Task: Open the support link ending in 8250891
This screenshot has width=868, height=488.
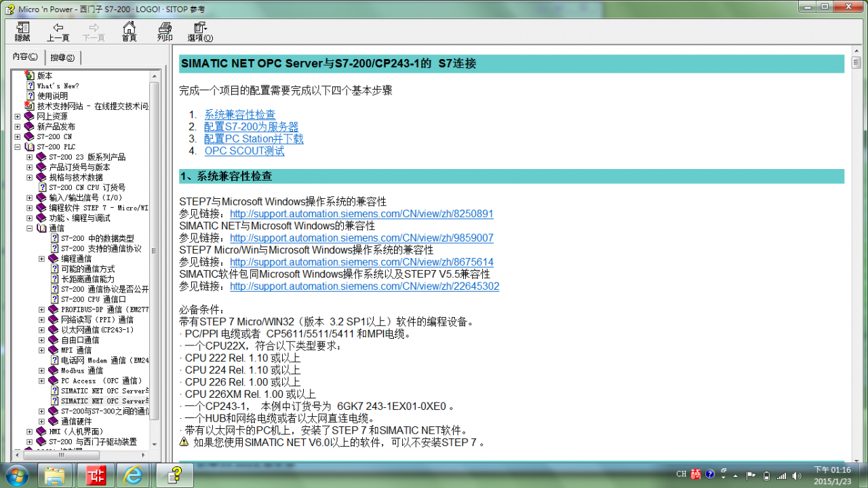Action: tap(361, 214)
